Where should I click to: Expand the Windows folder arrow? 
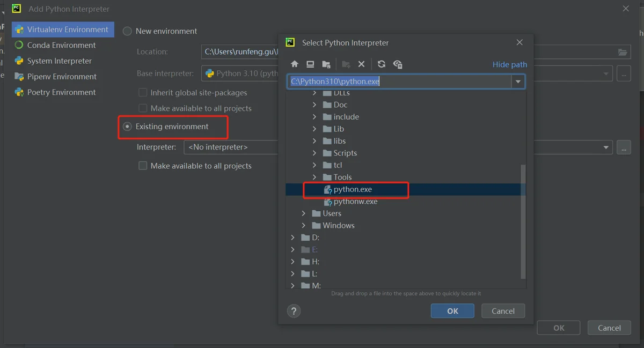[x=304, y=226]
